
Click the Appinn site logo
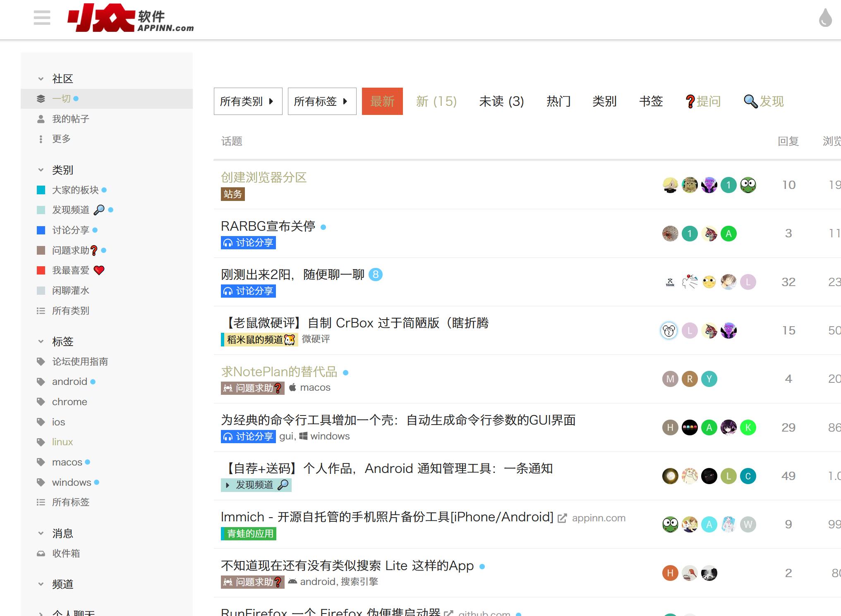pyautogui.click(x=130, y=18)
